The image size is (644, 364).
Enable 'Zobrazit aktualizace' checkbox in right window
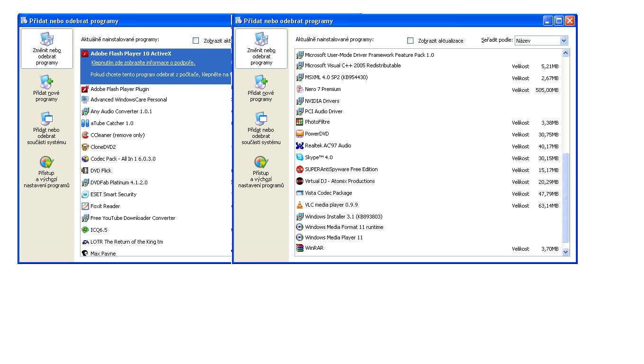coord(411,41)
